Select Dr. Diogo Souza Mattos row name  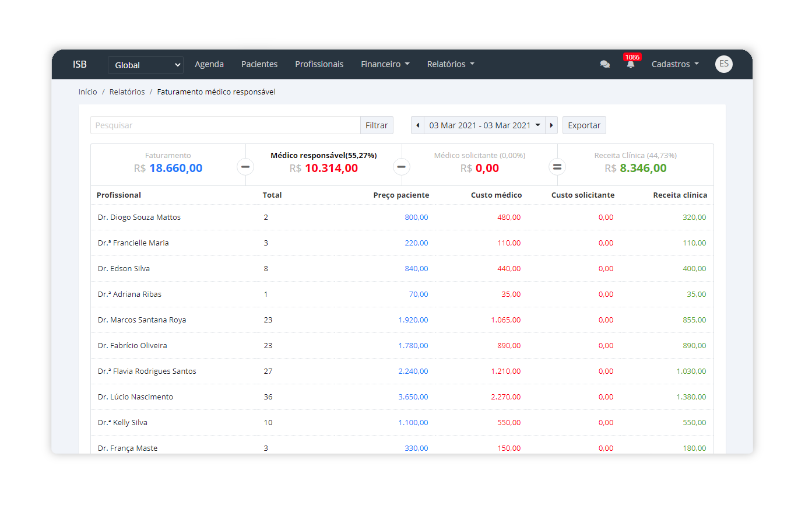click(x=139, y=217)
